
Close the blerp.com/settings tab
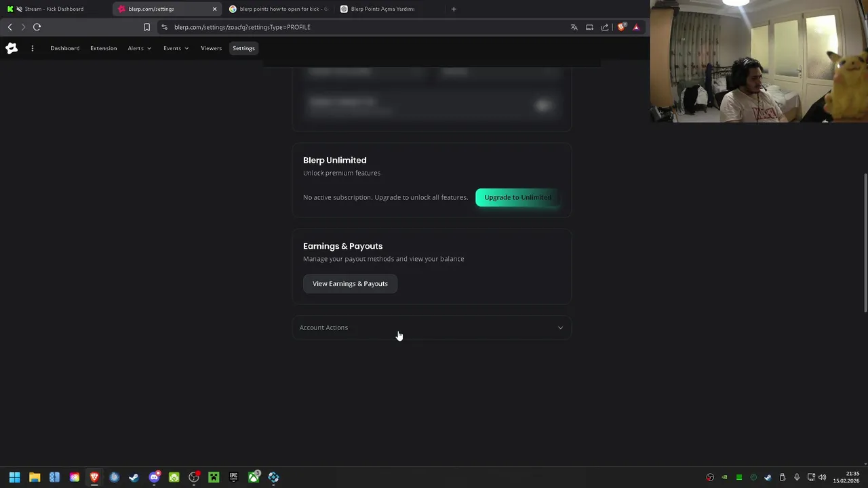[x=214, y=9]
